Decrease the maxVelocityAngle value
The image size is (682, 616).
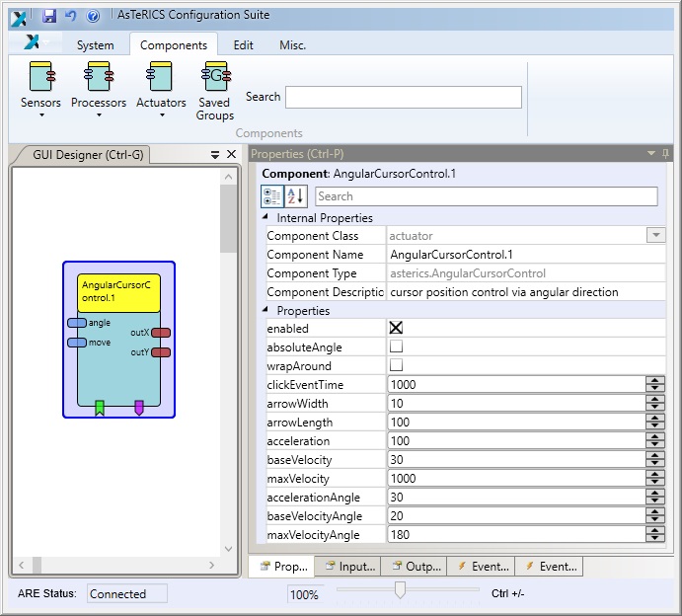point(655,539)
